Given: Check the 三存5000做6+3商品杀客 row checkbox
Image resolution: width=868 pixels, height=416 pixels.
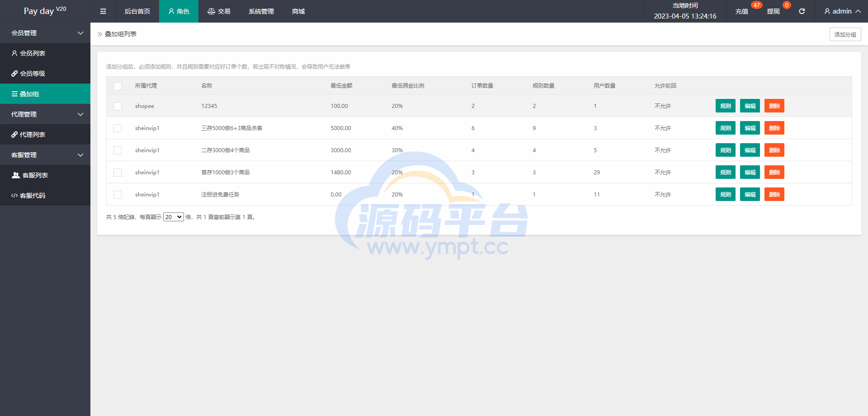Looking at the screenshot, I should [118, 128].
